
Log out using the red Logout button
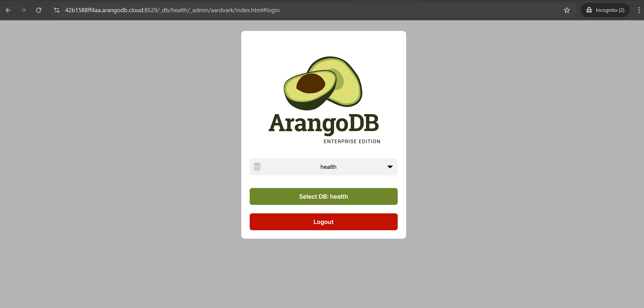coord(323,222)
